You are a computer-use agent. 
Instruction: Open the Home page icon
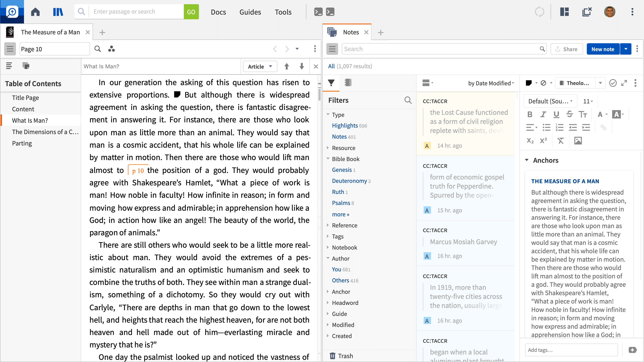(35, 12)
